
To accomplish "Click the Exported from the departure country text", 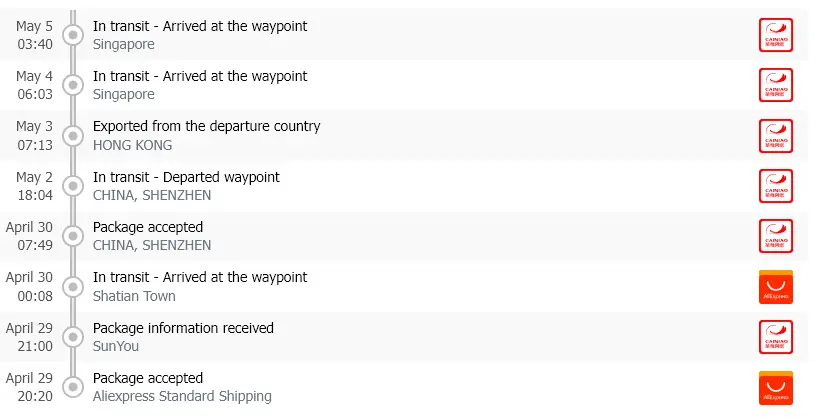I will pos(206,127).
